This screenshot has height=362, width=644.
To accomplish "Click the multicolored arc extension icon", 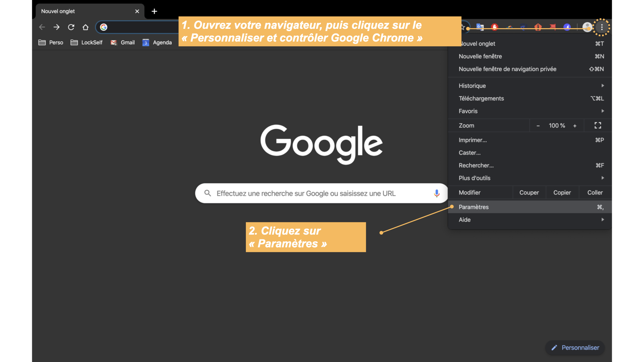I will [509, 27].
